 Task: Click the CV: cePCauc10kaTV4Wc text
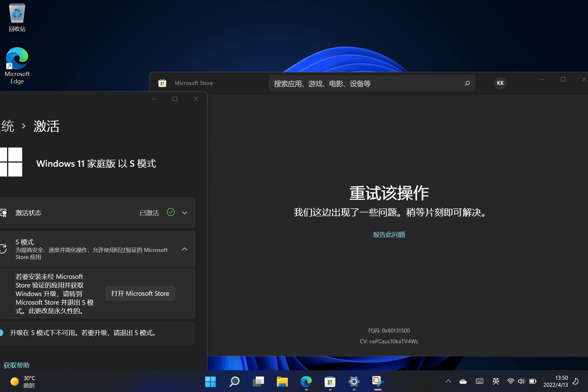click(x=389, y=341)
